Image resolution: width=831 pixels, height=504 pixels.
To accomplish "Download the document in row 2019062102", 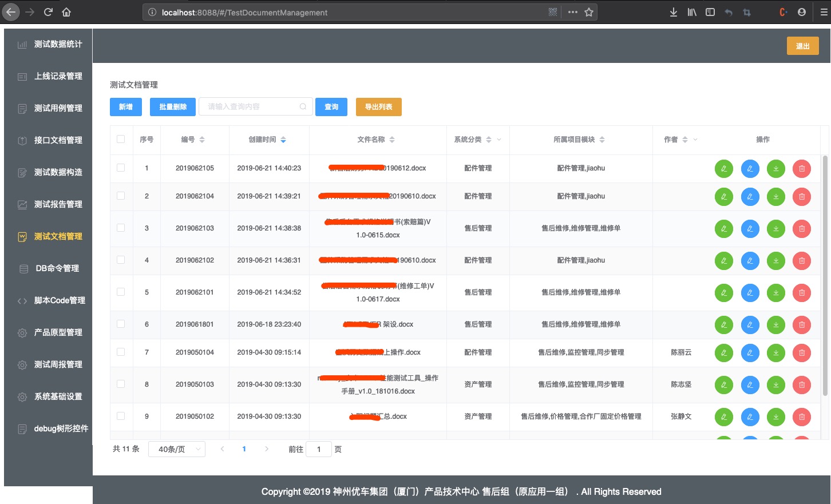I will tap(776, 261).
